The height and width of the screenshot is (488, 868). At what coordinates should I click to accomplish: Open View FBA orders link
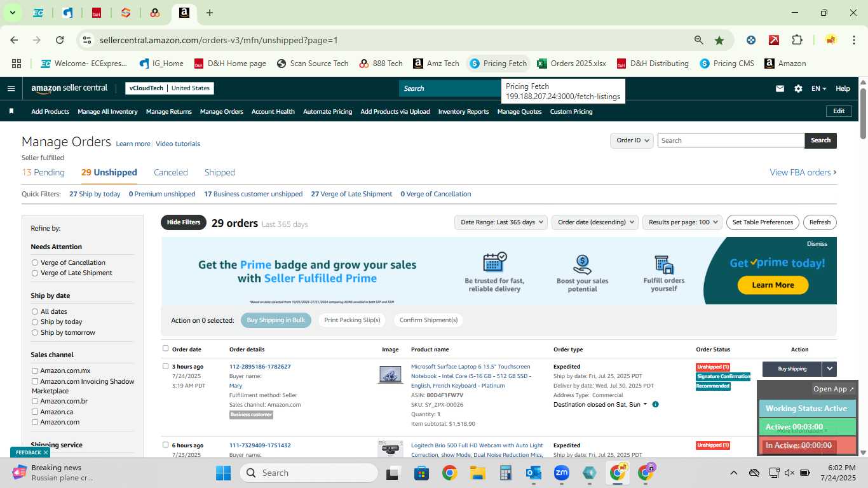pos(803,172)
